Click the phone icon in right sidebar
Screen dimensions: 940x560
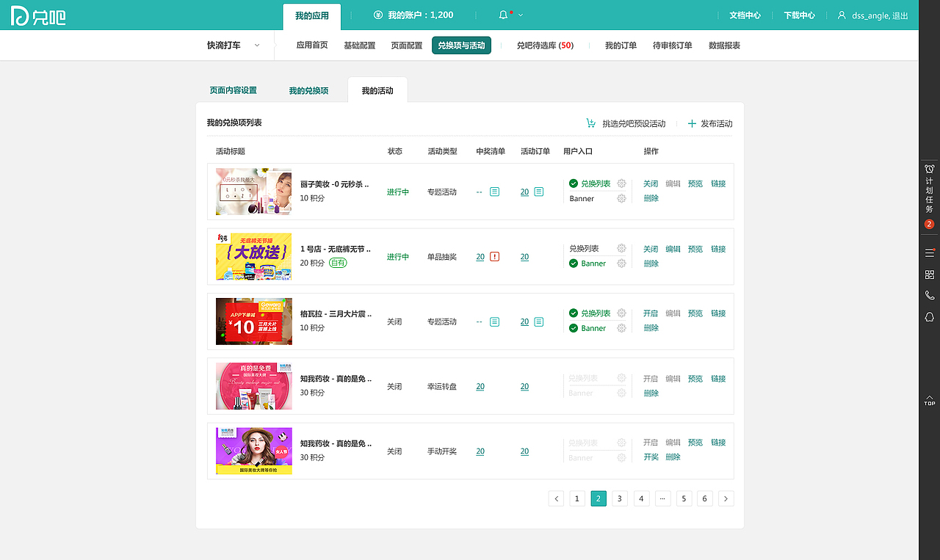coord(929,295)
